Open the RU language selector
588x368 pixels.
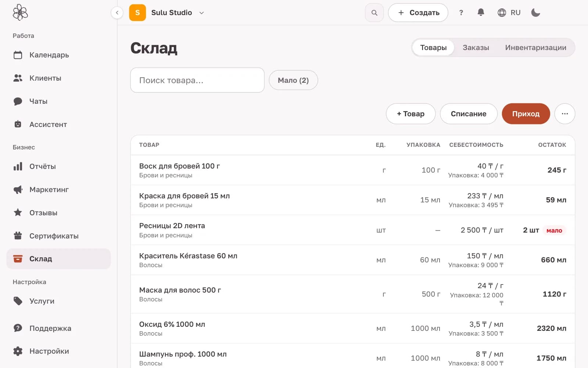click(509, 13)
